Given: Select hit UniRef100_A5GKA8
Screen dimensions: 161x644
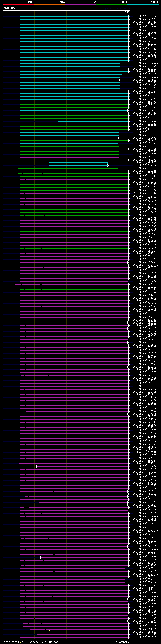Looking at the screenshot, I should (144, 229).
